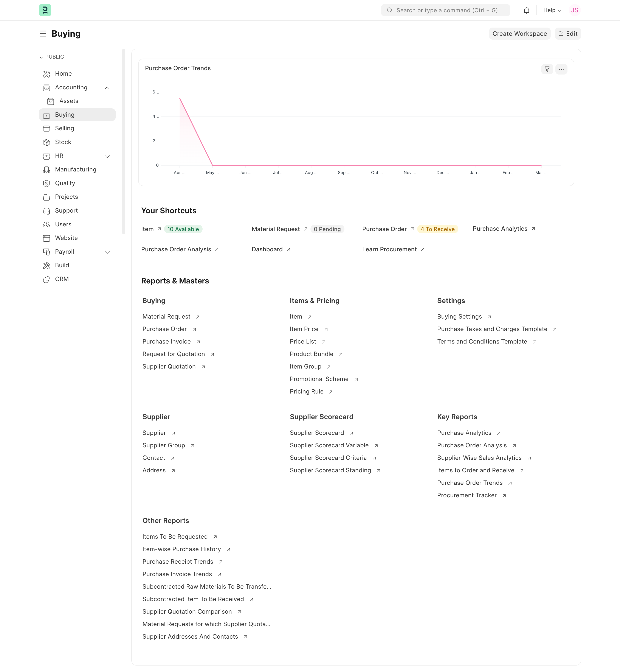Expand the HR section in sidebar

pos(107,156)
